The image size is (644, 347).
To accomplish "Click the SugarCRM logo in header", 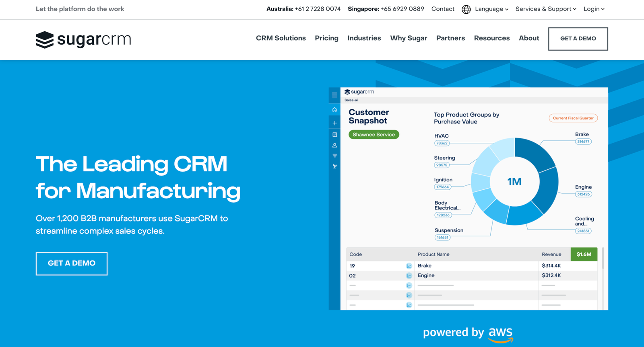I will 83,39.
